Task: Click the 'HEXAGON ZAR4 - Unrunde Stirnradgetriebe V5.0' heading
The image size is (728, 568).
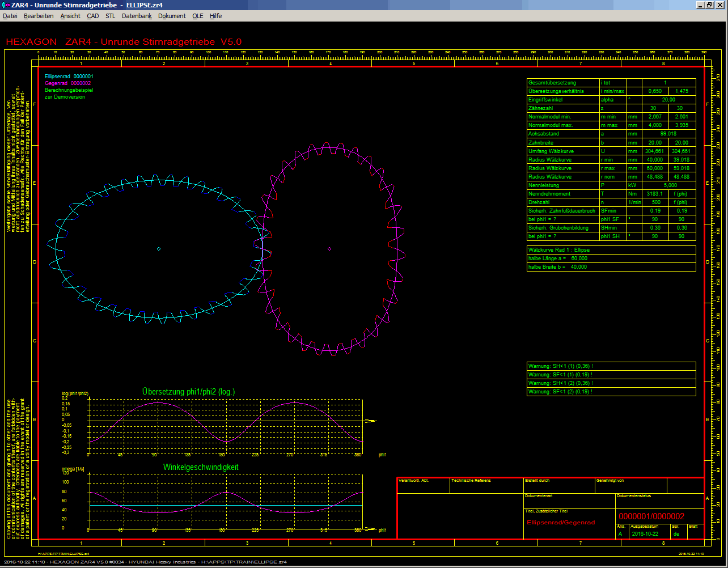Action: (124, 42)
